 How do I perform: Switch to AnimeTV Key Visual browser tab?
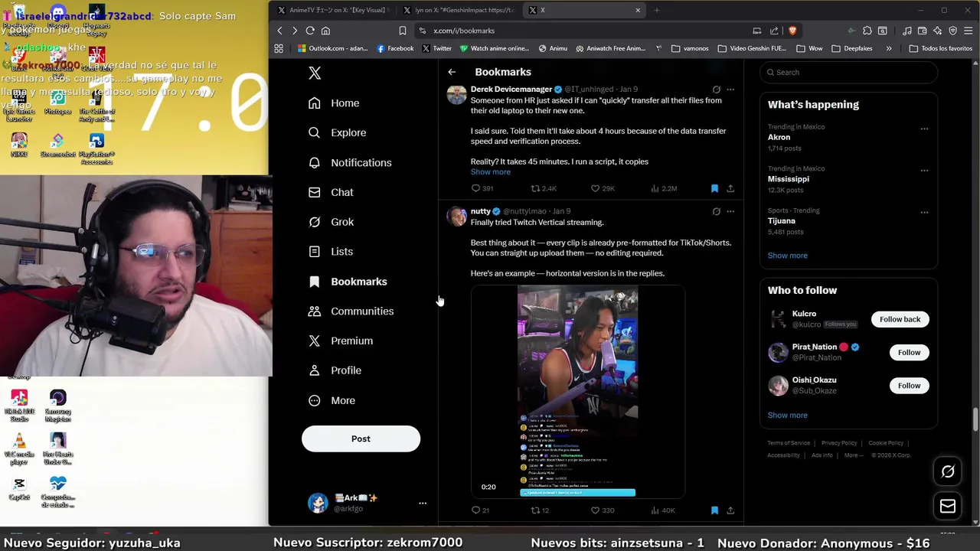pyautogui.click(x=333, y=10)
